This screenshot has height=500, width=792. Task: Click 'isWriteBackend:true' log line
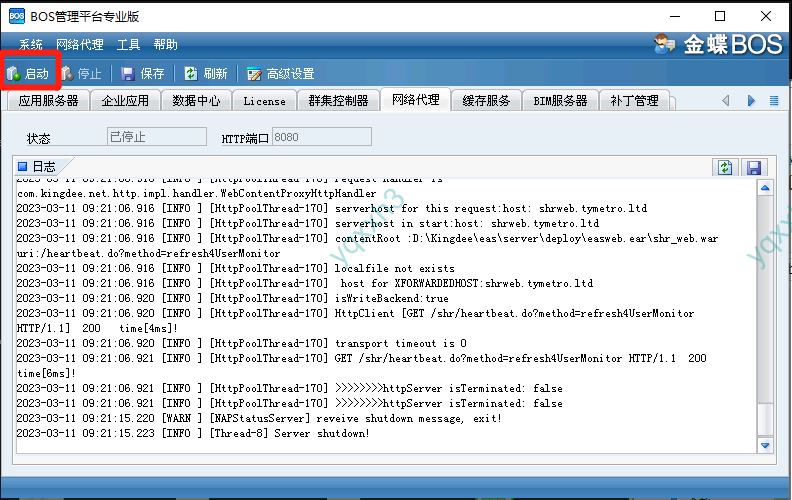point(232,298)
